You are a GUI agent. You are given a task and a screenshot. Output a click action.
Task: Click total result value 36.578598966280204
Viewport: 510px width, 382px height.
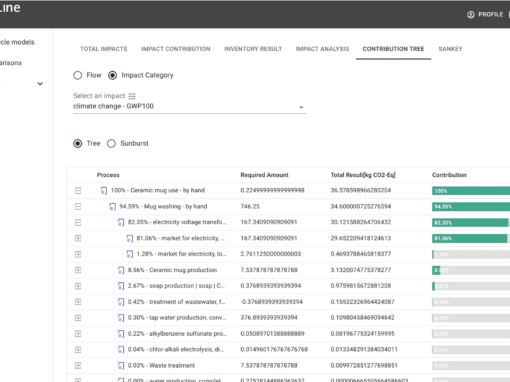pyautogui.click(x=361, y=191)
